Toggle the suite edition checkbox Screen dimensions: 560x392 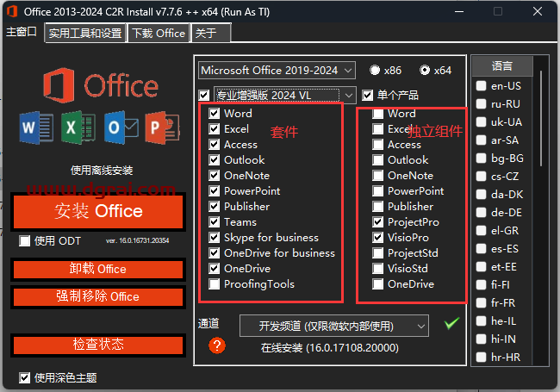pyautogui.click(x=204, y=96)
